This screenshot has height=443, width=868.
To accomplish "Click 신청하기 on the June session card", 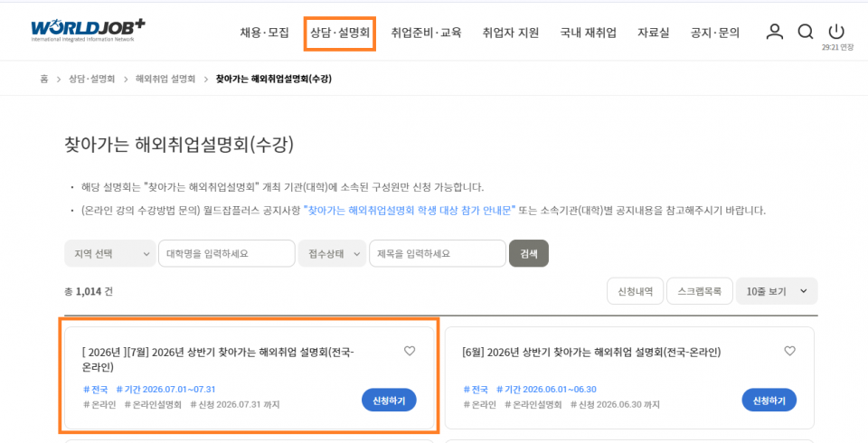I will 769,400.
